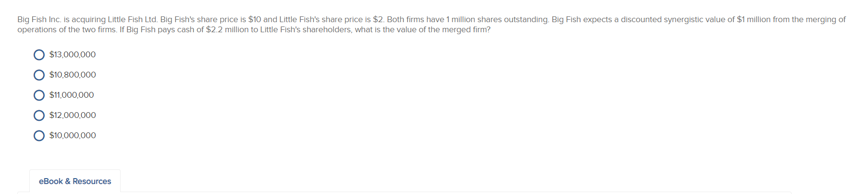The height and width of the screenshot is (194, 868).
Task: Mark the $12,000,000 radio circle
Action: [39, 116]
